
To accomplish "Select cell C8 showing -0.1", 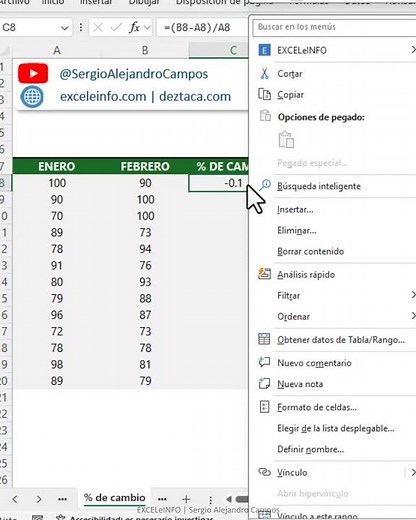I will tap(218, 183).
